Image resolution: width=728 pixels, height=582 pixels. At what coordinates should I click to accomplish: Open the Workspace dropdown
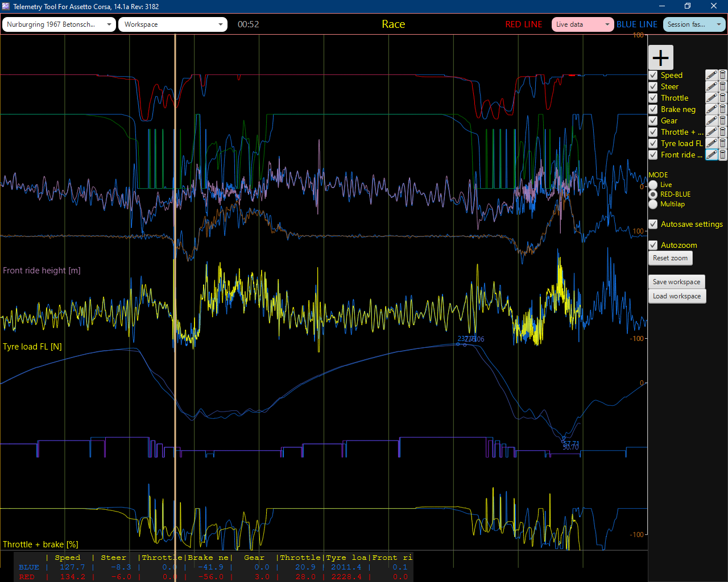click(x=173, y=24)
